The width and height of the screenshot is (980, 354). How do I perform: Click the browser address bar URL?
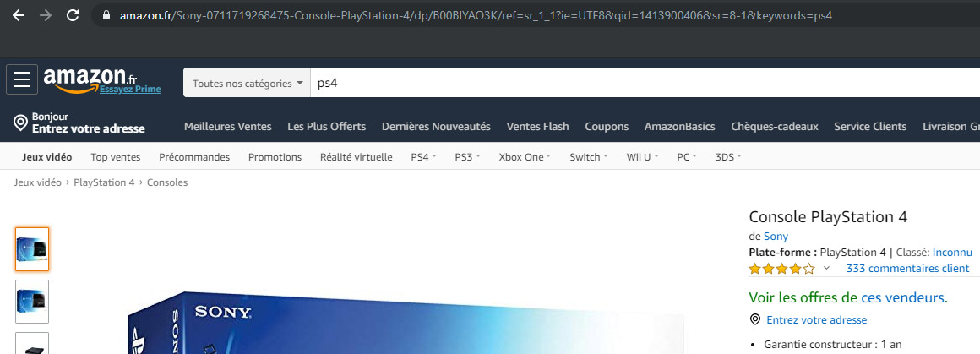476,16
